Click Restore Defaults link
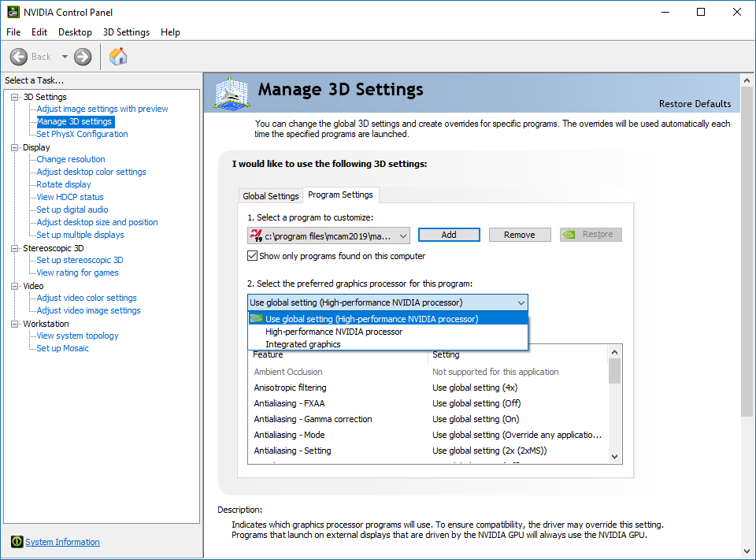Image resolution: width=756 pixels, height=560 pixels. (695, 104)
